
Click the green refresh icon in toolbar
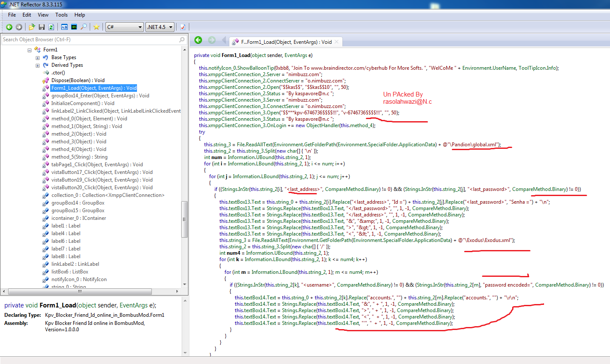(51, 27)
